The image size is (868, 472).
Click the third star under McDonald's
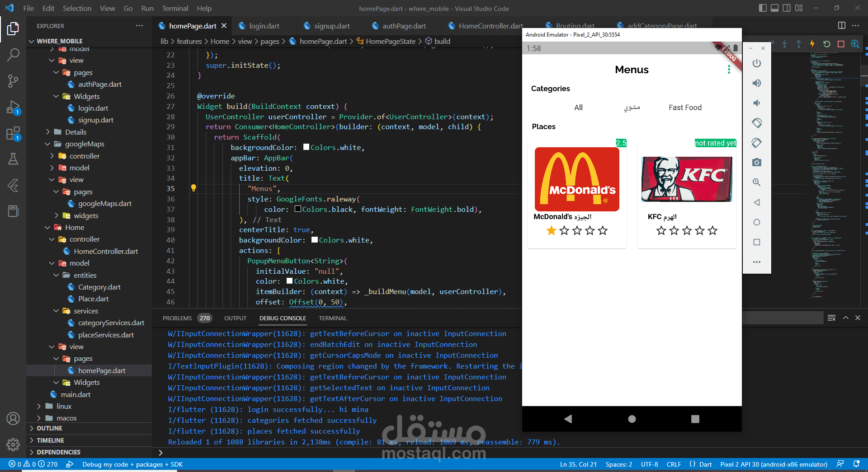pyautogui.click(x=577, y=231)
